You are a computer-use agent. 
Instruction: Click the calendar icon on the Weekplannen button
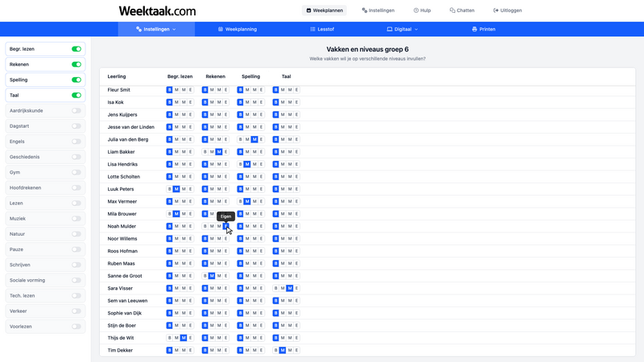tap(308, 10)
